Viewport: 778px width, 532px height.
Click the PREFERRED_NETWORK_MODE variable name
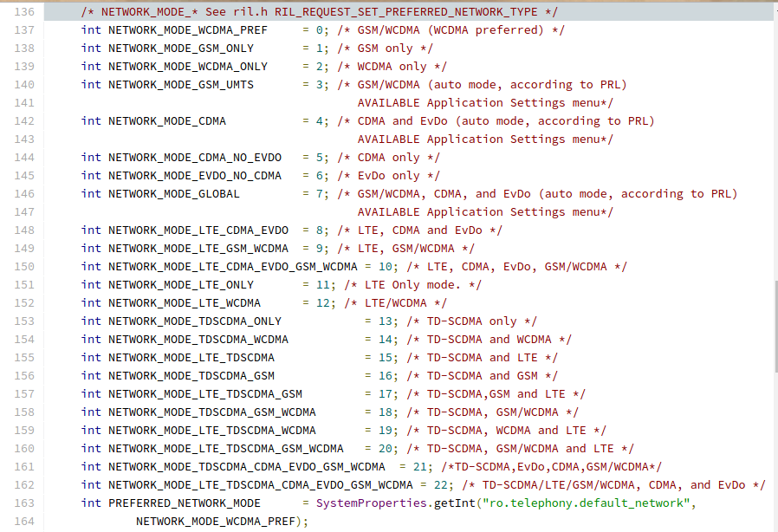184,503
